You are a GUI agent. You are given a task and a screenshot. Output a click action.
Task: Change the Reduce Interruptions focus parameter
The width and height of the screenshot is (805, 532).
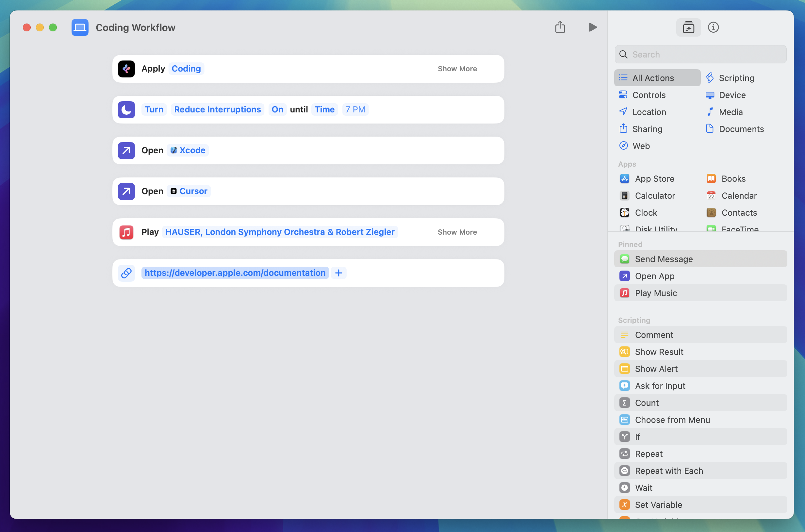(x=217, y=109)
